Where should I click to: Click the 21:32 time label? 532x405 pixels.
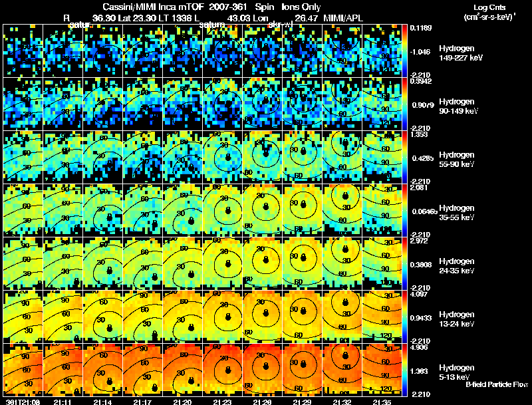point(342,402)
